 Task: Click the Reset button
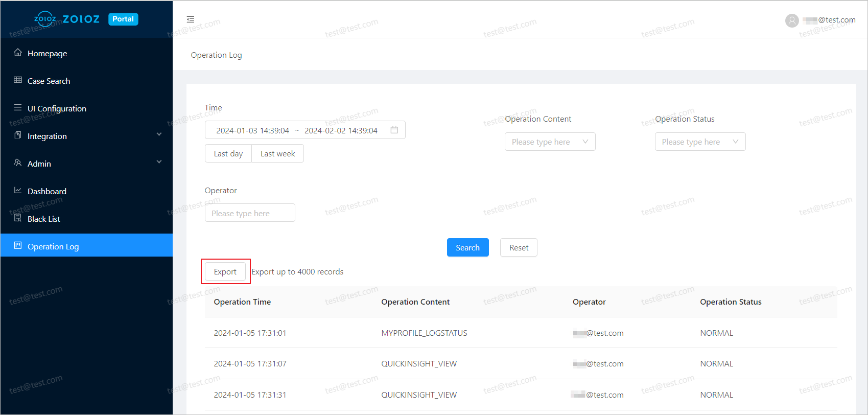[x=519, y=248]
